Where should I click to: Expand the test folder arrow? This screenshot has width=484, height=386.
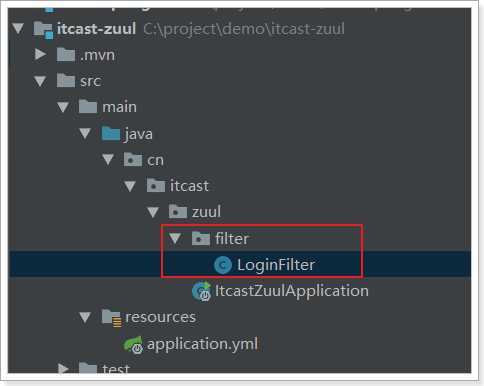[63, 368]
